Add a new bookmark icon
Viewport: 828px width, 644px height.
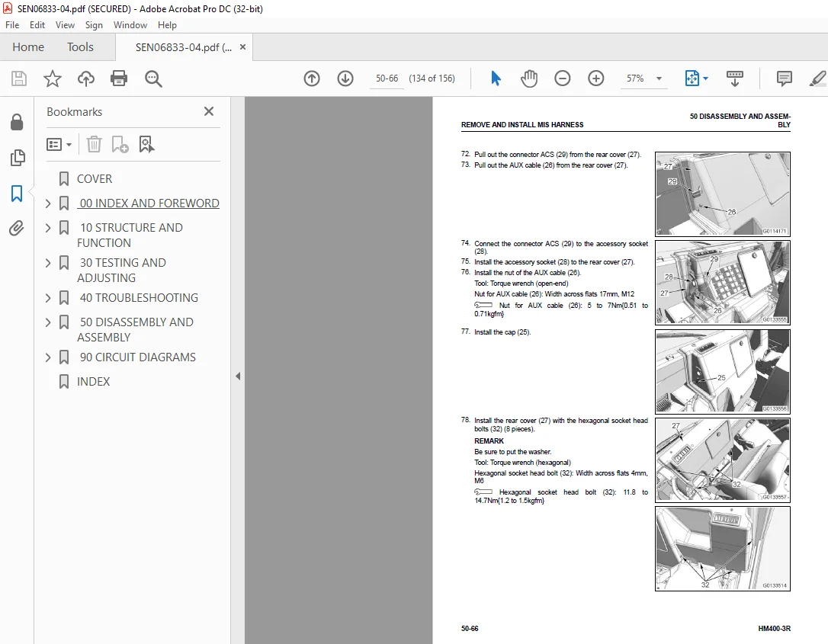click(120, 144)
